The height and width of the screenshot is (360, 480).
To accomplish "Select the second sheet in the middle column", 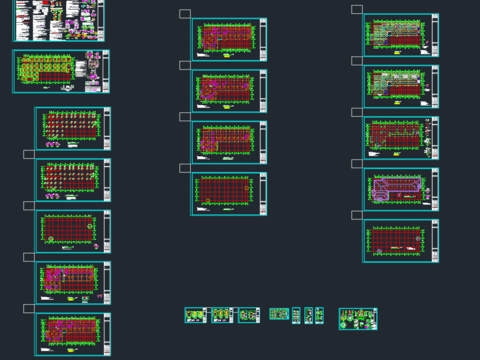I will coord(229,91).
